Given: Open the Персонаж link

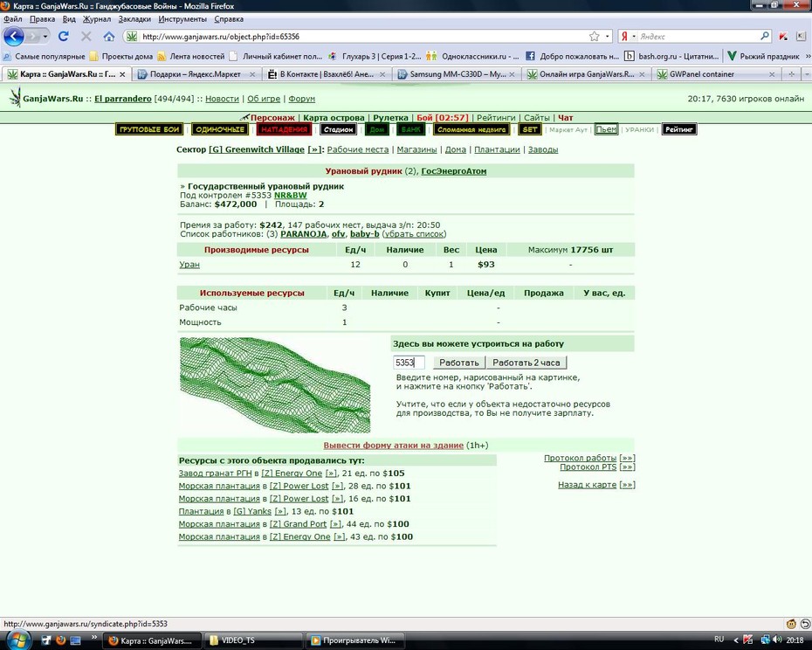Looking at the screenshot, I should [272, 118].
